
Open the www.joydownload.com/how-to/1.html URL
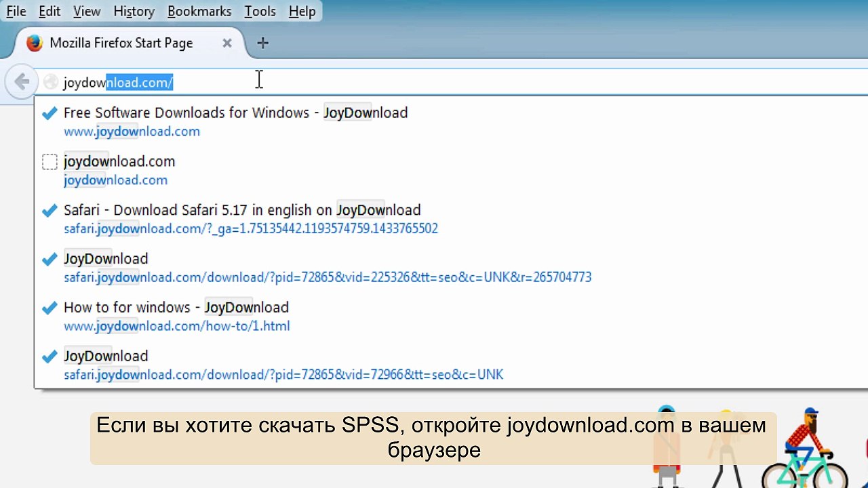click(x=177, y=327)
